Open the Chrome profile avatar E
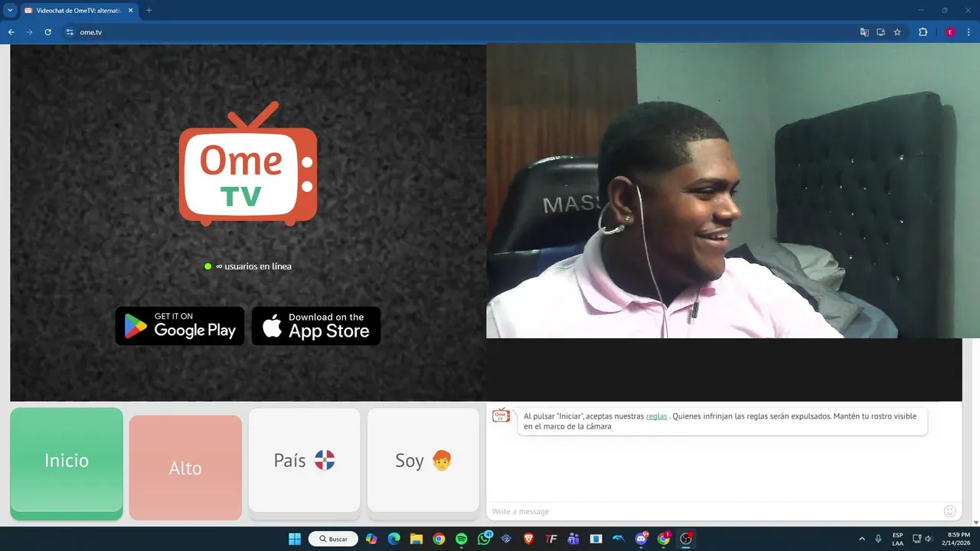 [x=950, y=32]
